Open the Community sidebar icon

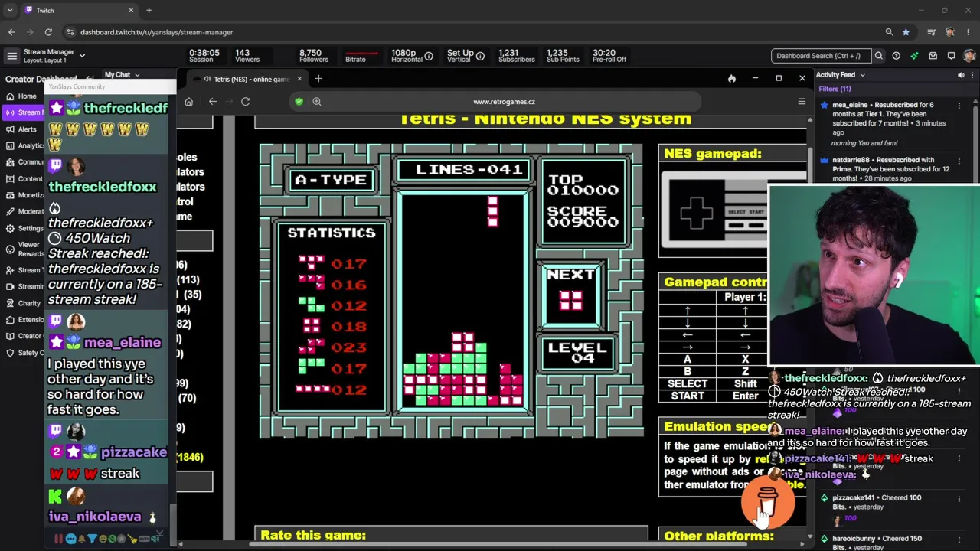pos(10,162)
